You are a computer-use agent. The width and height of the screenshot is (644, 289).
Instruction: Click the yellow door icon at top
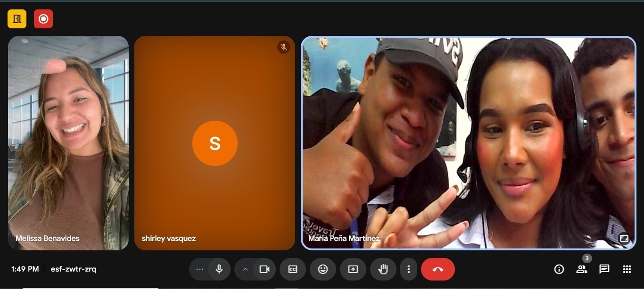[17, 19]
